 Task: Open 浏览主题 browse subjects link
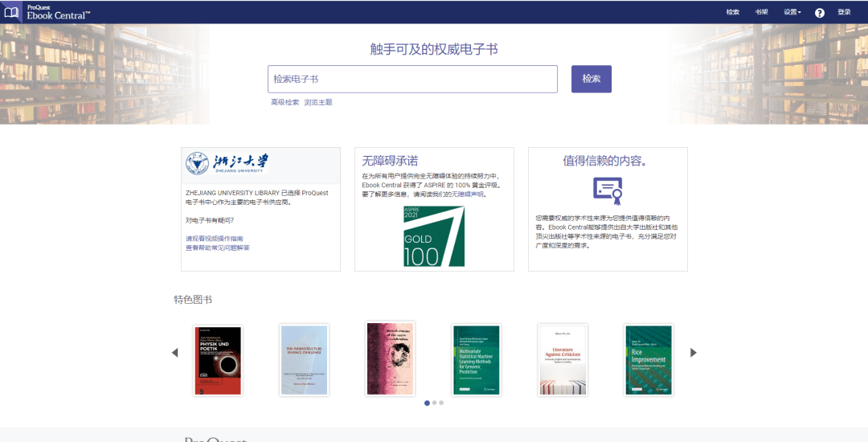(318, 102)
